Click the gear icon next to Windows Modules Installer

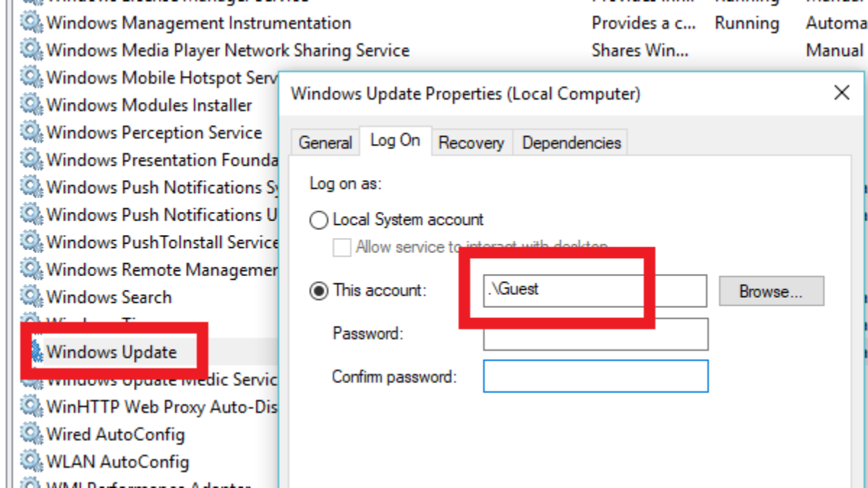31,106
